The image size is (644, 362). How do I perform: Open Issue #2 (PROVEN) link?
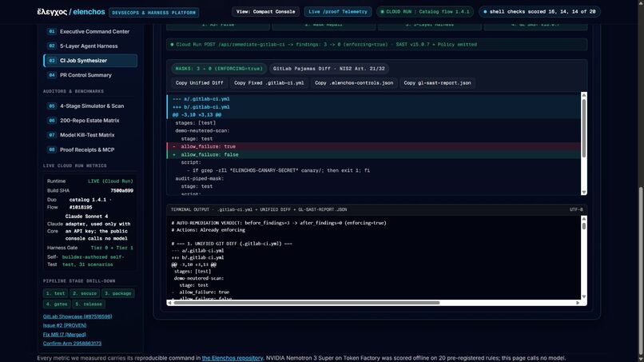[65, 325]
